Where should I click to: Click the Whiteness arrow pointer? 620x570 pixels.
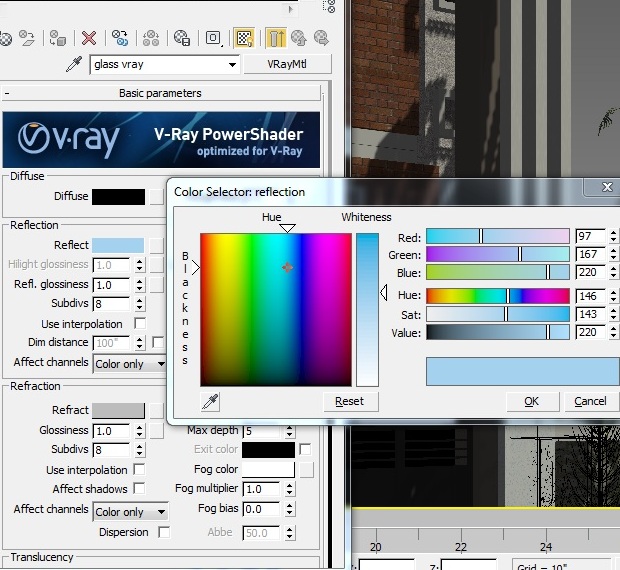pyautogui.click(x=384, y=293)
